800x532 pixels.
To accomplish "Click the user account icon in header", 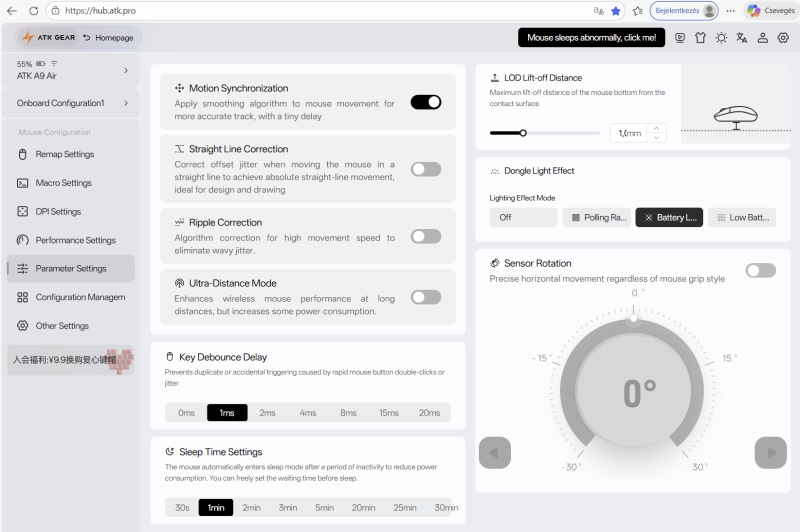I will [763, 38].
